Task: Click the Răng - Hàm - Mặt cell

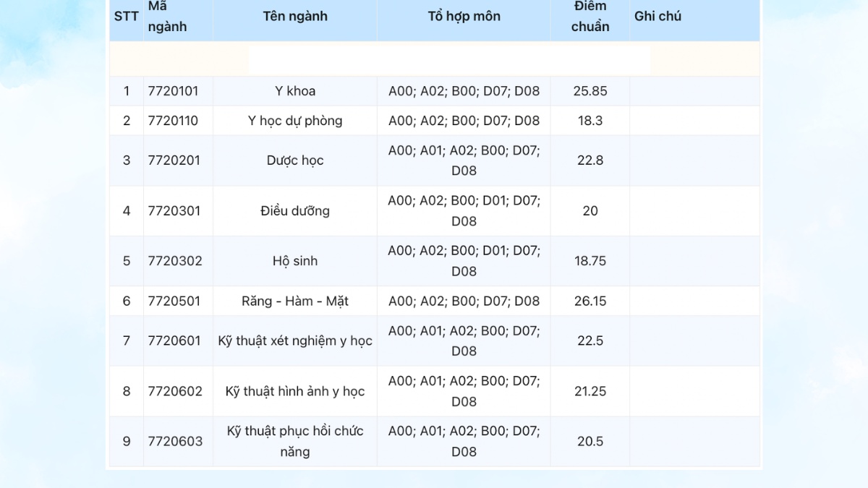Action: [295, 301]
